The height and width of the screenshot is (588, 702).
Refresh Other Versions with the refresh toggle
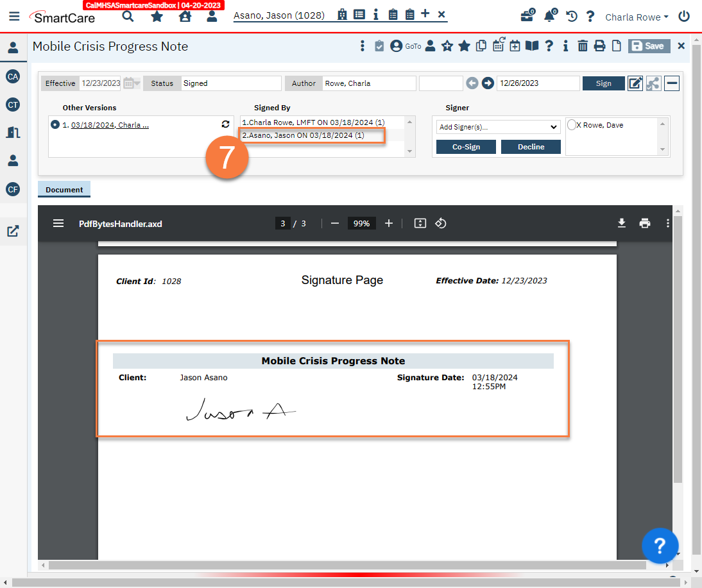(225, 124)
